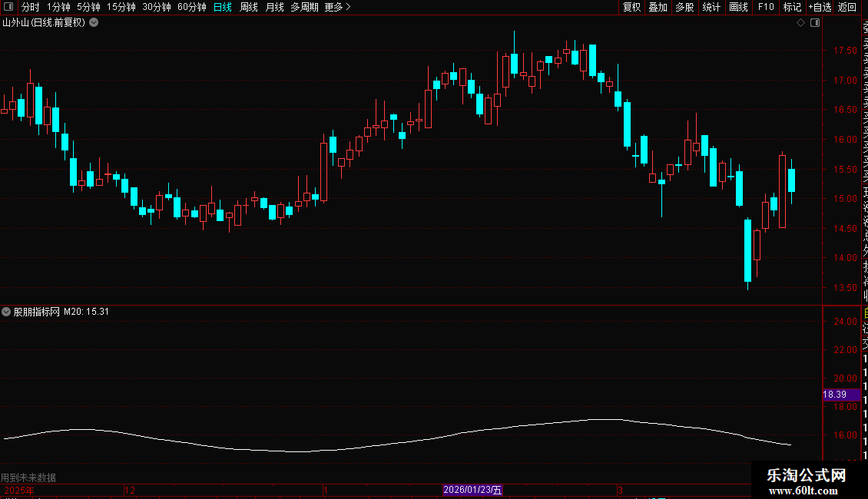Screen dimensions: 868x499
Task: Click the 12 month marker on time axis
Action: 130,490
